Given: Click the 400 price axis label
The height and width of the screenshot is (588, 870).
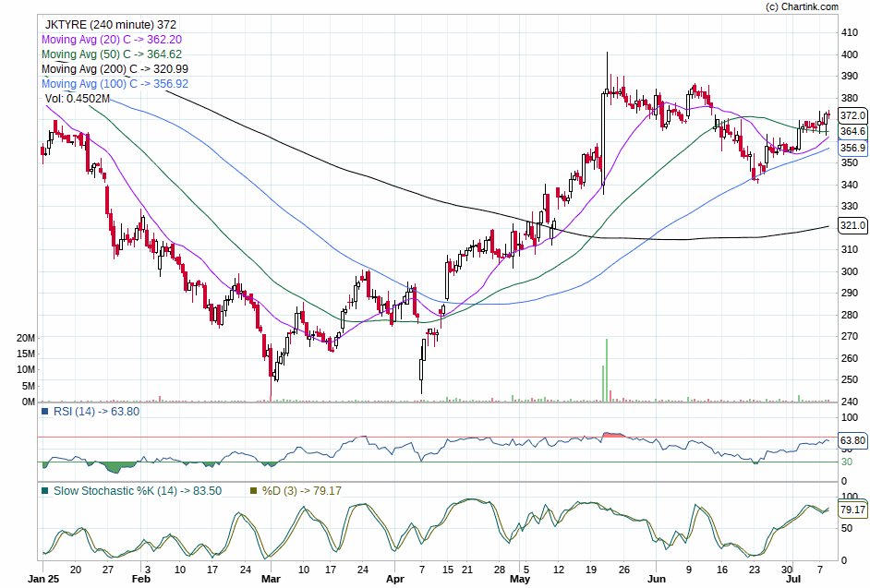Looking at the screenshot, I should (850, 54).
